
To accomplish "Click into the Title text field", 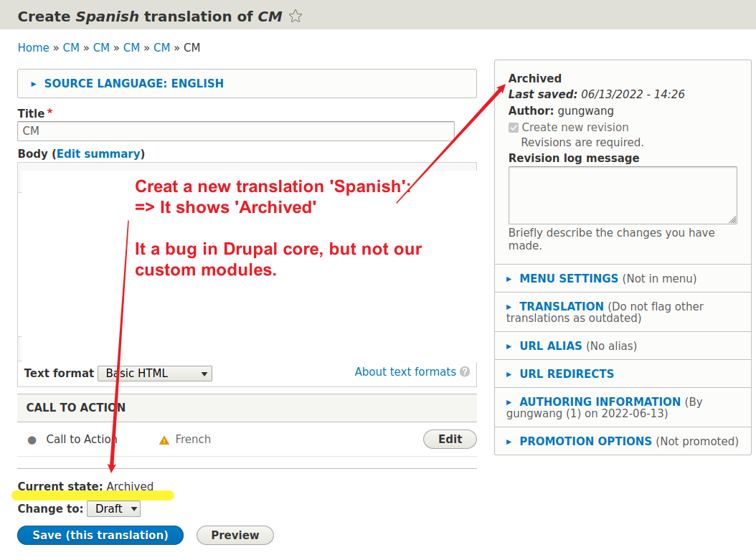I will click(236, 131).
